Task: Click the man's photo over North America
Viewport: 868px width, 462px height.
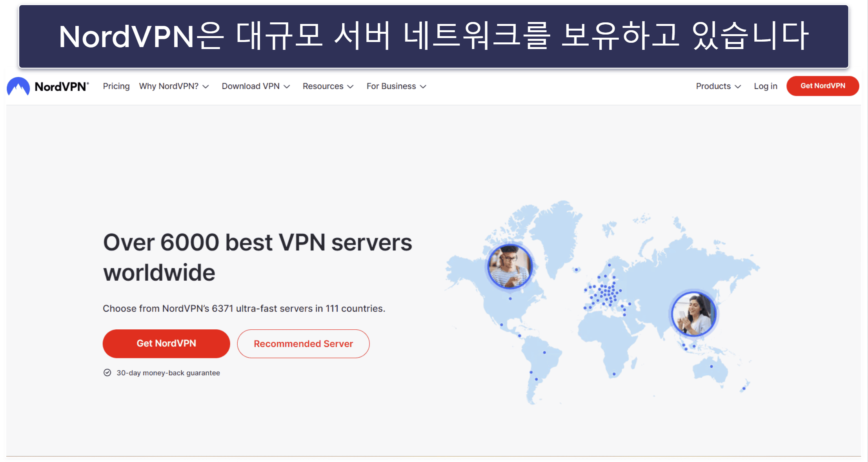Action: click(x=510, y=267)
